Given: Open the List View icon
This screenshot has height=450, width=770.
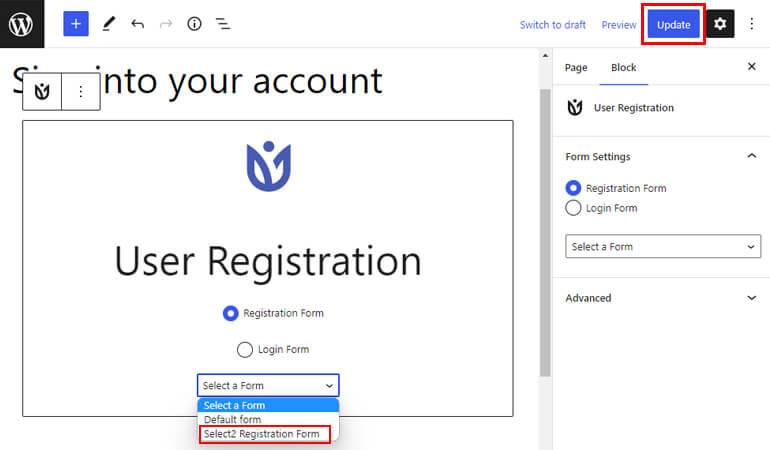Looking at the screenshot, I should (223, 24).
